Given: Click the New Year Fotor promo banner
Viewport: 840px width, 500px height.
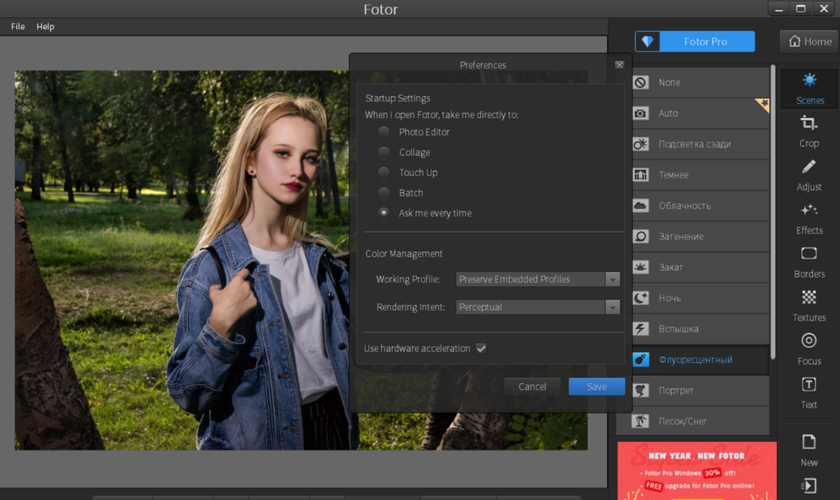Looking at the screenshot, I should pyautogui.click(x=697, y=471).
